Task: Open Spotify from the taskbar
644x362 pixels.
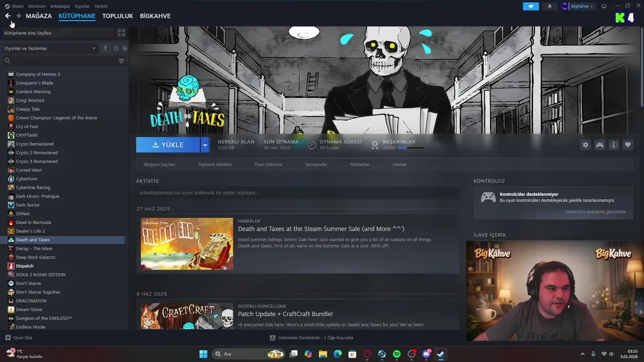Action: coord(396,354)
